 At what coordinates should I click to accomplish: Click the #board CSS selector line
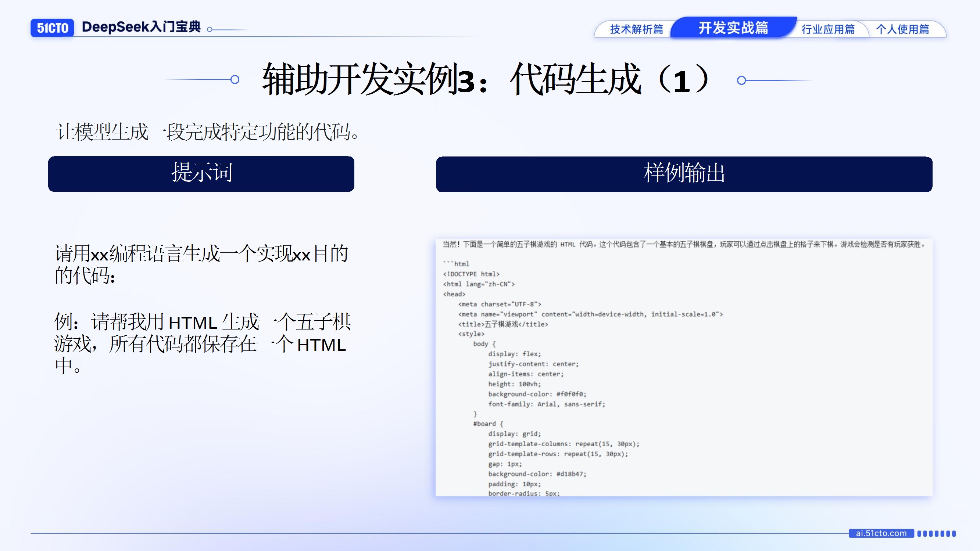point(488,424)
